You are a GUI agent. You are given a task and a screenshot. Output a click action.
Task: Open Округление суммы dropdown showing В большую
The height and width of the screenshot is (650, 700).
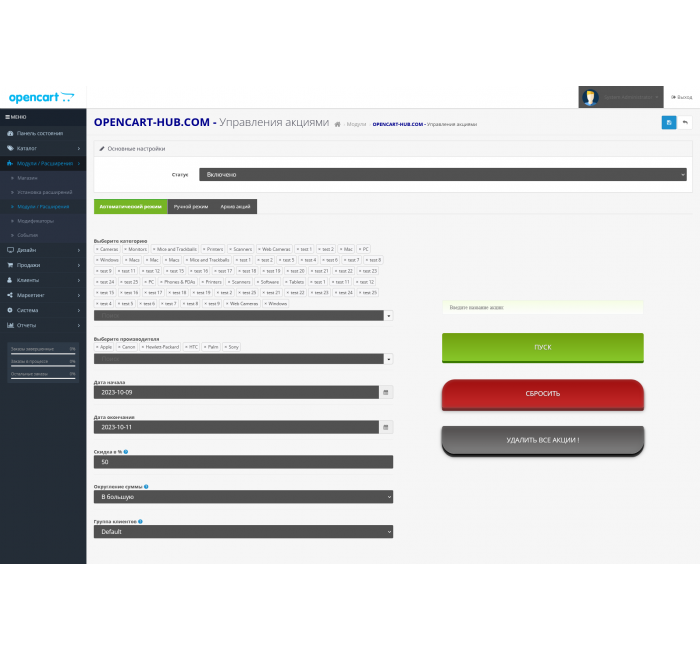[243, 497]
